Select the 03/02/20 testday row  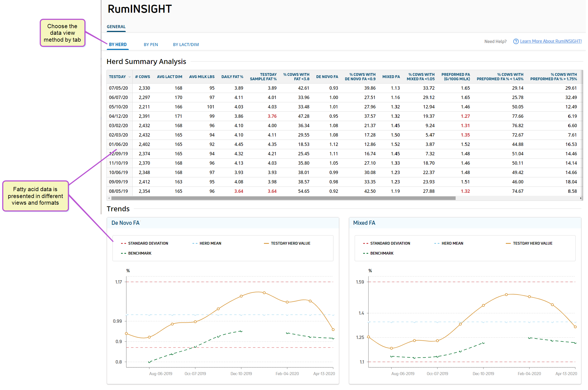[345, 125]
